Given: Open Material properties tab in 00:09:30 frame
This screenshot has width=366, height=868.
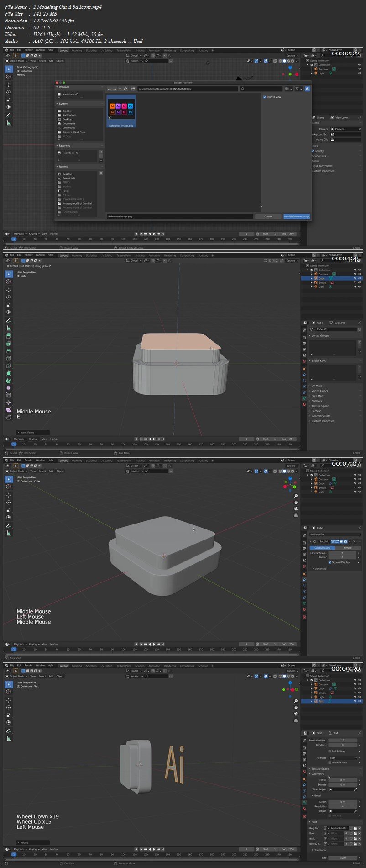Looking at the screenshot, I should tap(304, 809).
